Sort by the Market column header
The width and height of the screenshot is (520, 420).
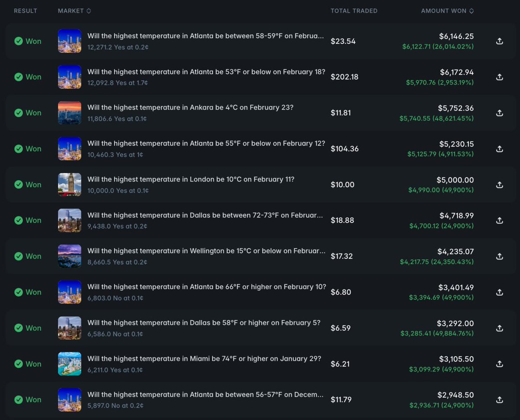75,11
